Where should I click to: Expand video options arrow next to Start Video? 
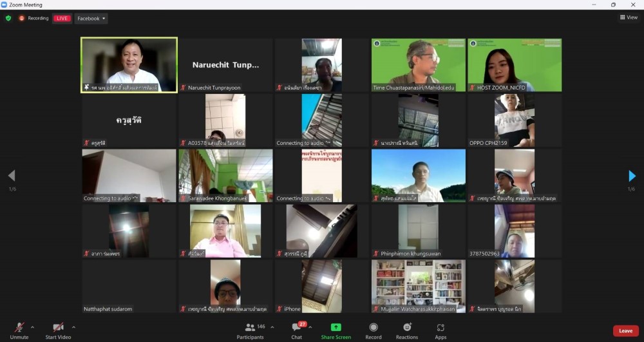pos(73,327)
